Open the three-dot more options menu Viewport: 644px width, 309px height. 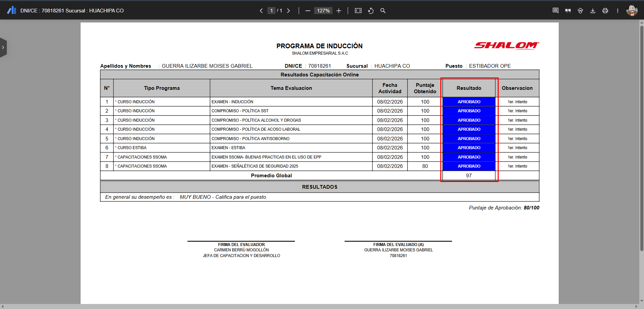(x=617, y=11)
